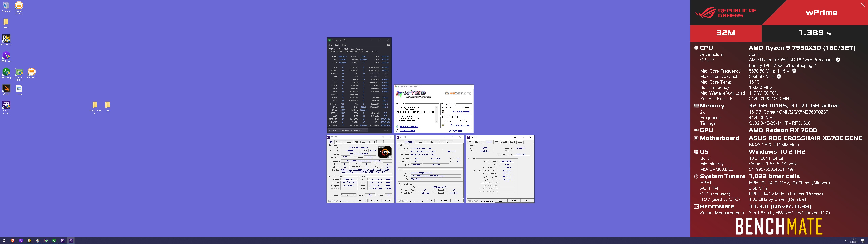Select the ZenTimings desktop shortcut

[6, 73]
